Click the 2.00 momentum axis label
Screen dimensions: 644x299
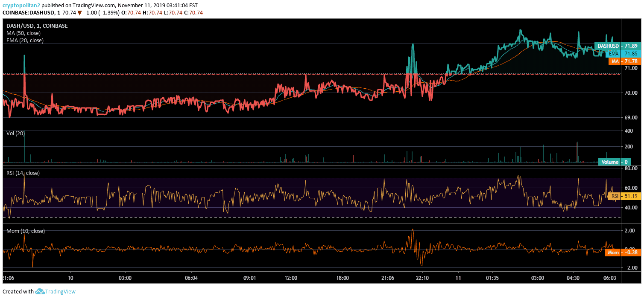(629, 231)
